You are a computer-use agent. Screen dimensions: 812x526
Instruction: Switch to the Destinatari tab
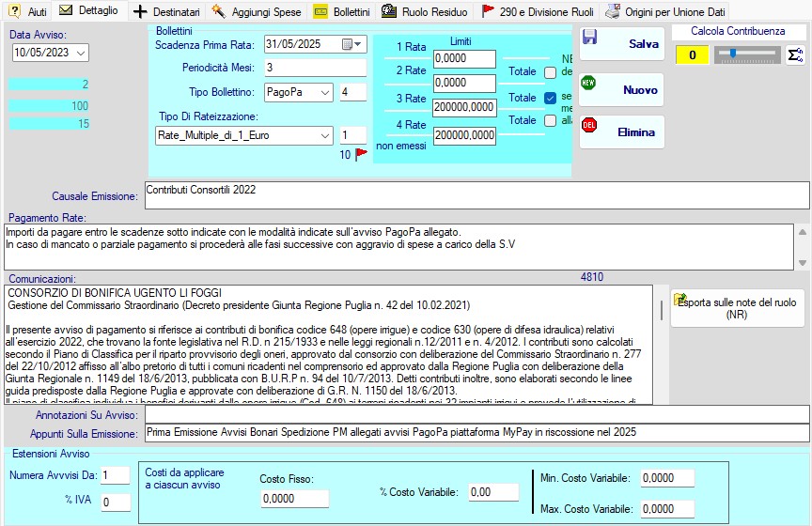[166, 11]
